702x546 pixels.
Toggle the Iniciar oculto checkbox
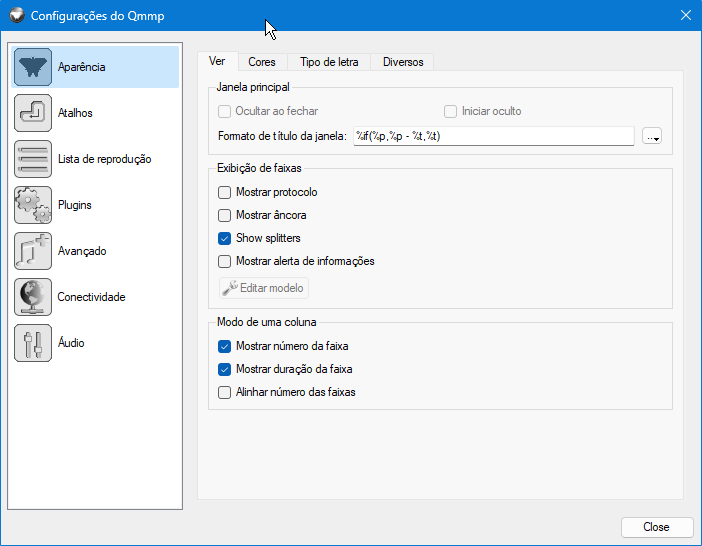click(450, 111)
